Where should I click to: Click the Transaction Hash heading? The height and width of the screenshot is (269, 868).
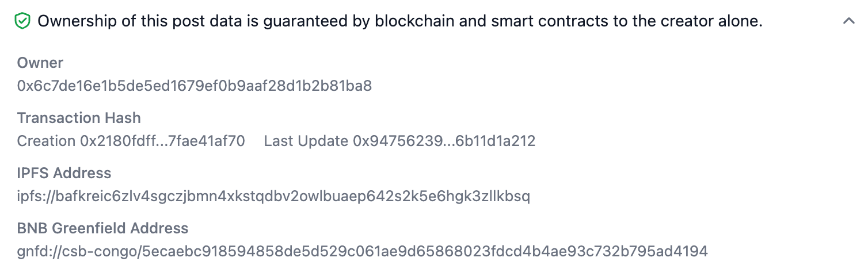79,118
